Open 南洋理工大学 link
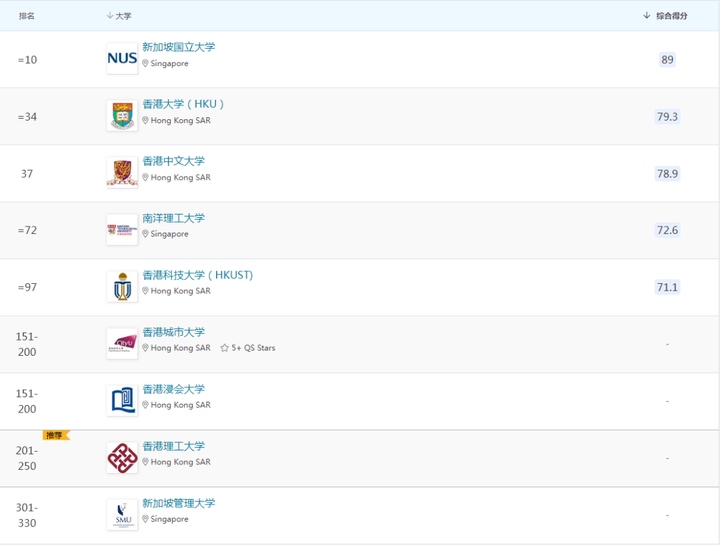The image size is (720, 545). coord(174,218)
